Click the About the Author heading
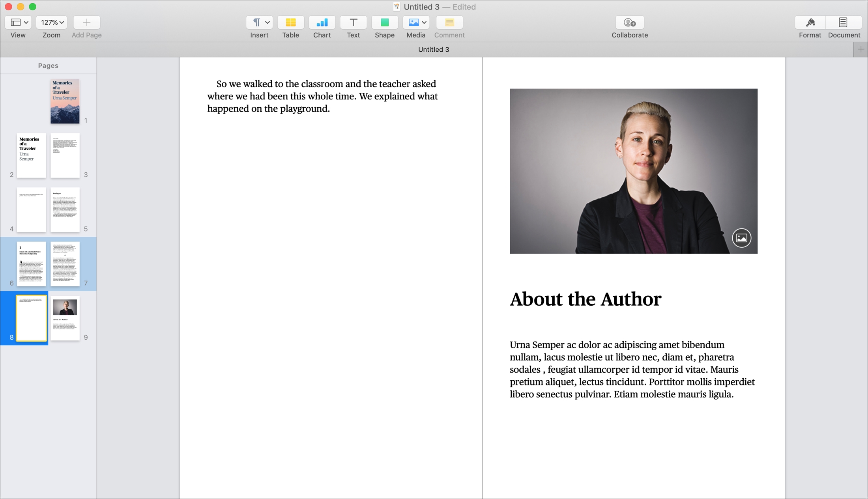The image size is (868, 499). pos(586,299)
